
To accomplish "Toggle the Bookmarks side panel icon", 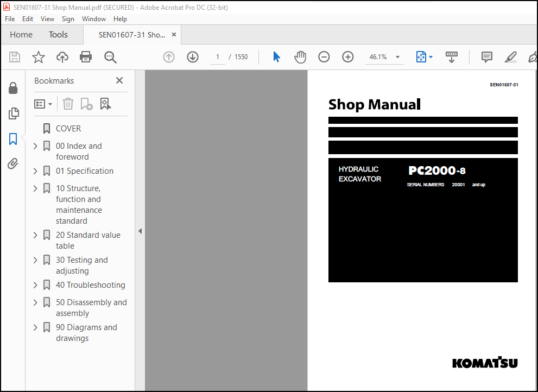I will (x=13, y=138).
